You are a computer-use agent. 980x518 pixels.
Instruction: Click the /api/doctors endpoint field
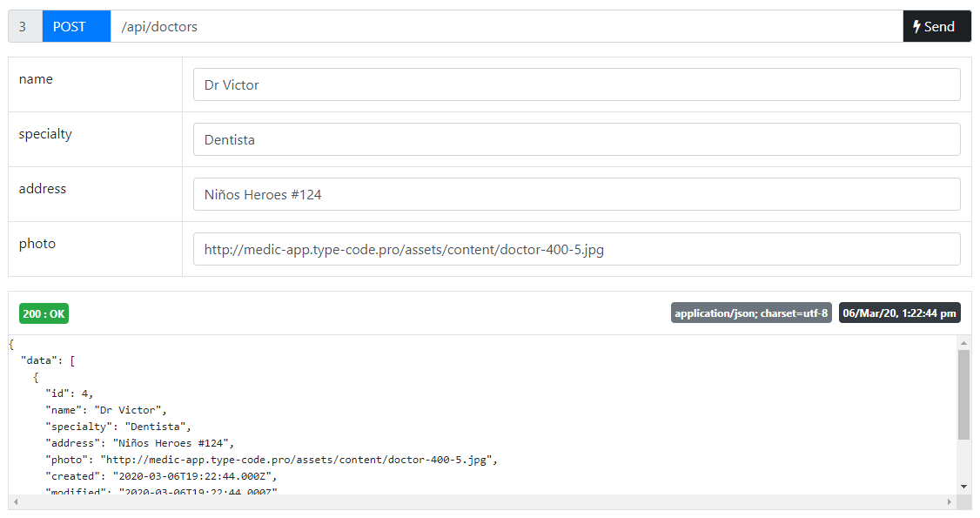[507, 26]
